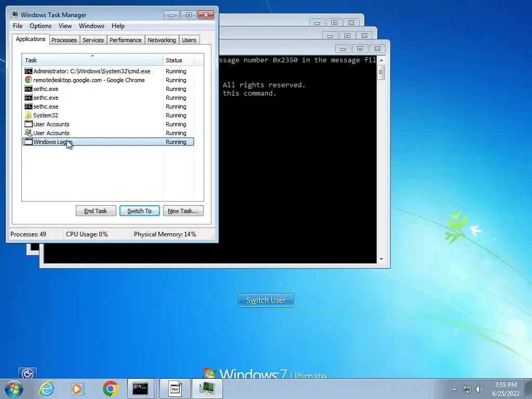This screenshot has width=532, height=399.
Task: Open the Windows menu
Action: pos(91,26)
